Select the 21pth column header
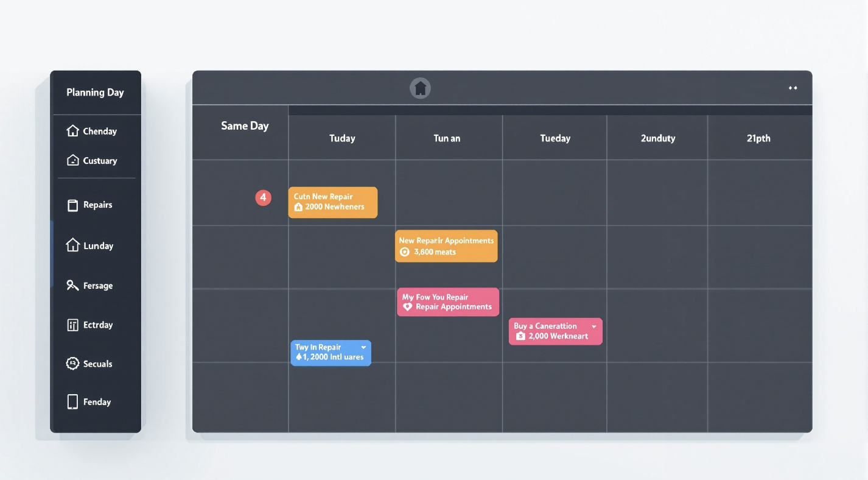This screenshot has height=480, width=868. click(x=758, y=138)
